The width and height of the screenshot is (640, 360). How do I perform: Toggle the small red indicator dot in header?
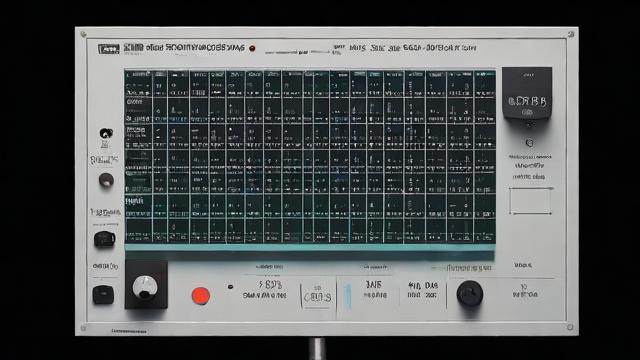point(252,48)
